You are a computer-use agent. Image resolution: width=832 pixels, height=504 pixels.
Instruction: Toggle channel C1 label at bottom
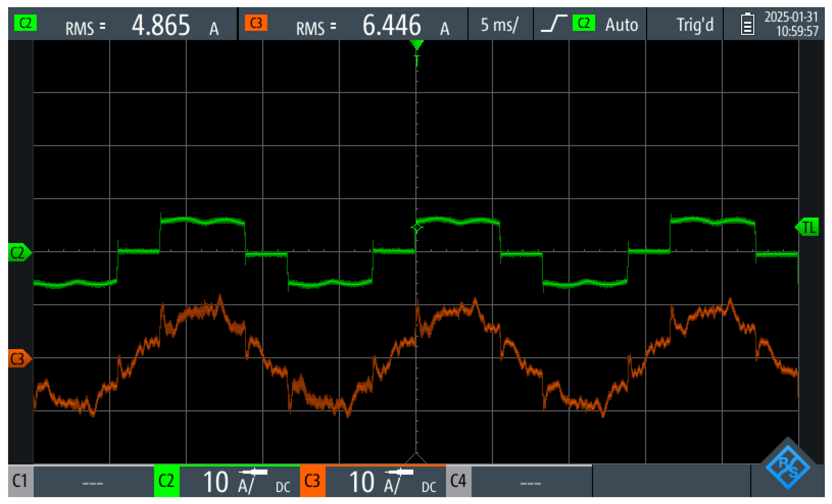coord(20,481)
